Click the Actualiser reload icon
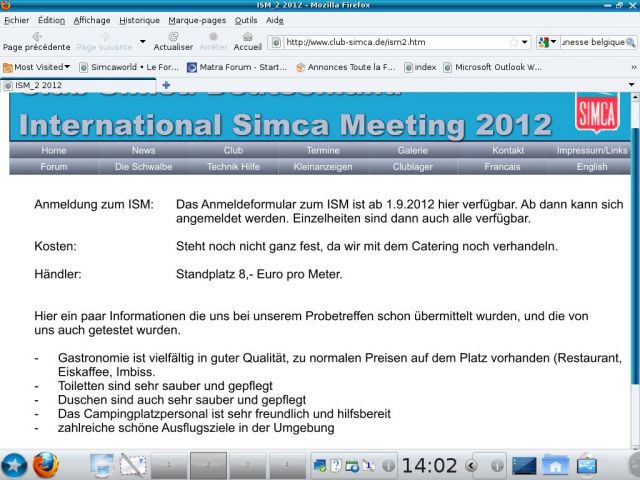 173,37
